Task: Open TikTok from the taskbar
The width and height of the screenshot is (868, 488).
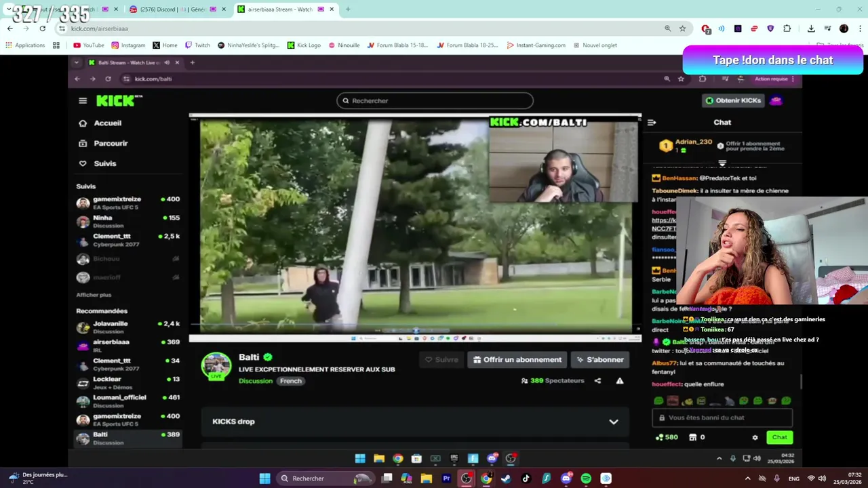Action: [526, 479]
